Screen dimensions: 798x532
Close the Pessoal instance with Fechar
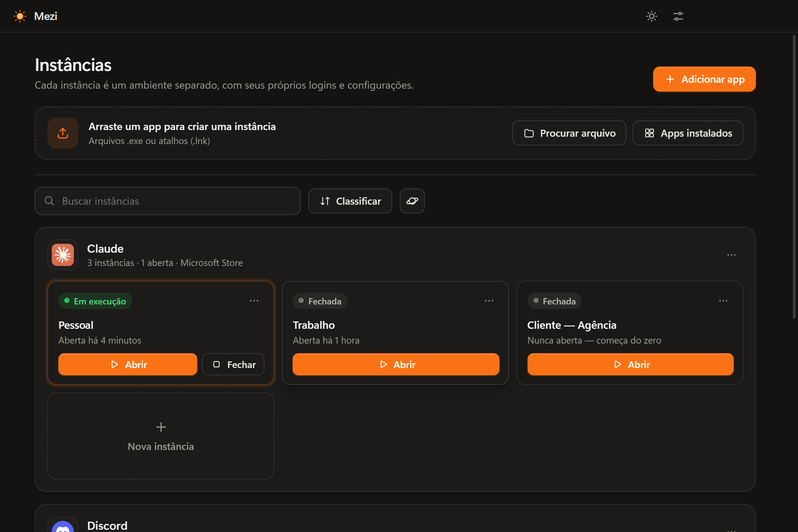pos(233,364)
